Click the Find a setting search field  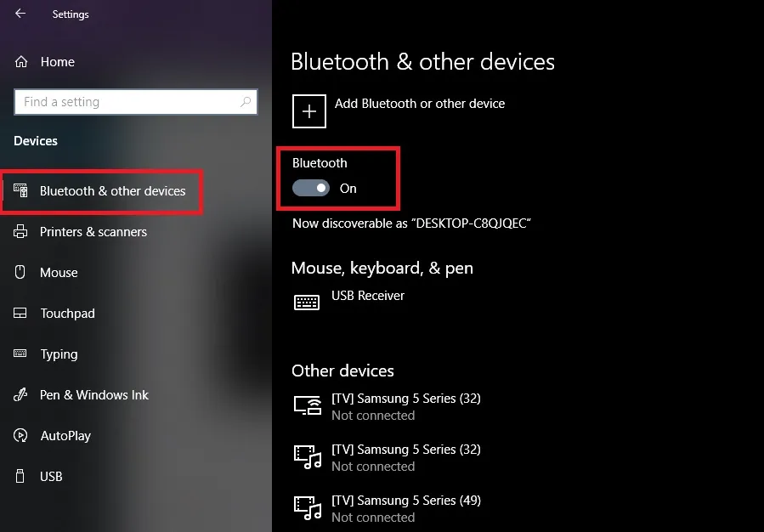127,101
